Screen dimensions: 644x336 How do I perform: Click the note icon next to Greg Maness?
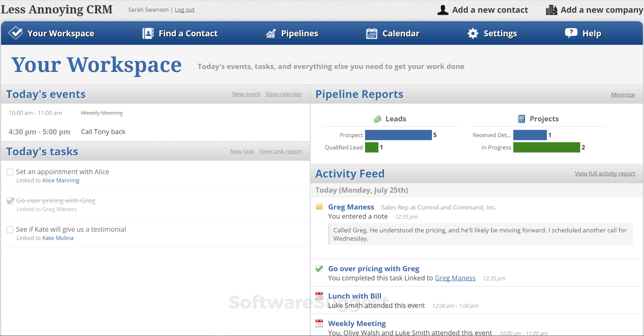tap(319, 206)
